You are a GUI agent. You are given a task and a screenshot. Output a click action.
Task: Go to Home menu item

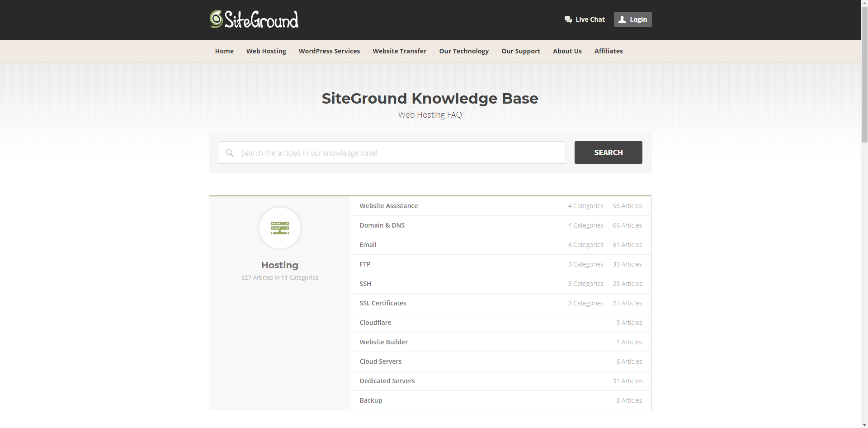pyautogui.click(x=224, y=51)
